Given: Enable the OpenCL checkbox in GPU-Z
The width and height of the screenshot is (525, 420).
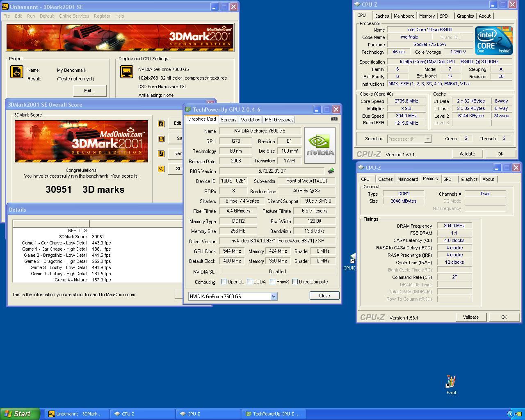Looking at the screenshot, I should 224,282.
